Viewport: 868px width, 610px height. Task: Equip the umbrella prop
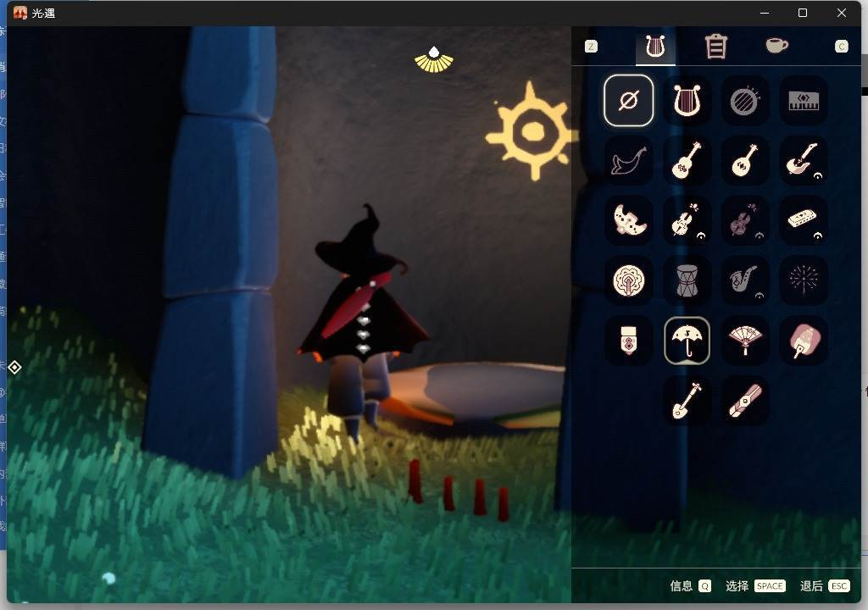click(x=687, y=340)
